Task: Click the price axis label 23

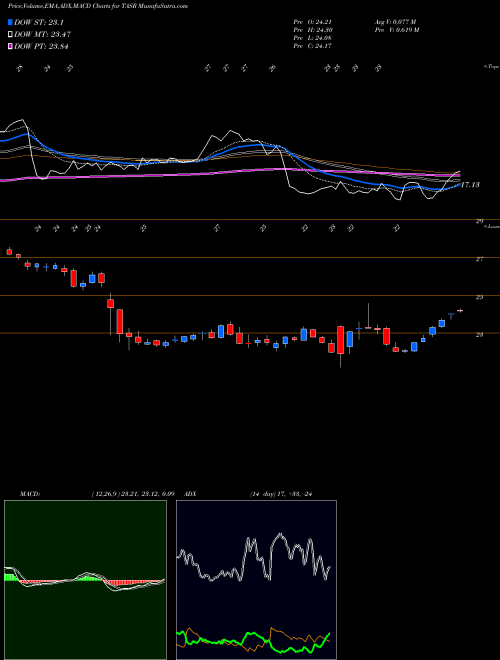Action: [x=479, y=335]
